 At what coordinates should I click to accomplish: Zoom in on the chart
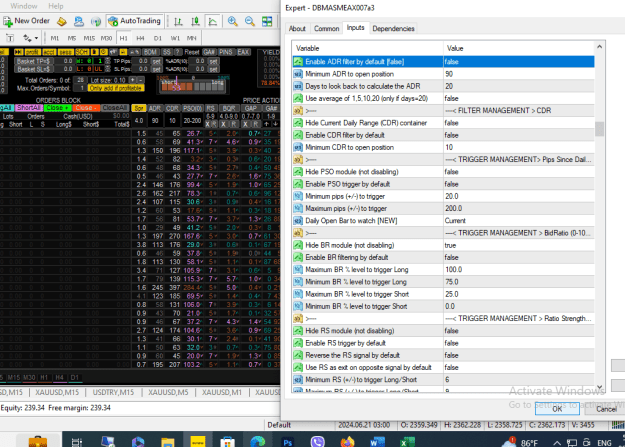tap(232, 22)
